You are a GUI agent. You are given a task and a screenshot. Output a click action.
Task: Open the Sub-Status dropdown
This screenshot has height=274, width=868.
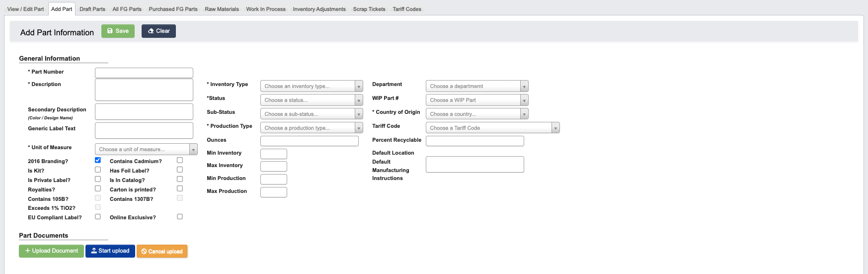tap(312, 114)
